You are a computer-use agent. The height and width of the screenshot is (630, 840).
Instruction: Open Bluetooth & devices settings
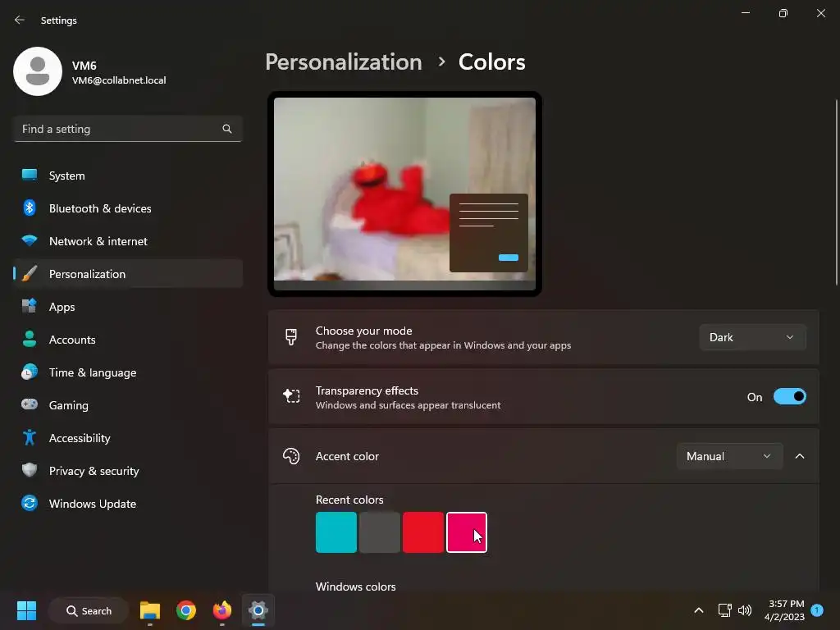128,208
